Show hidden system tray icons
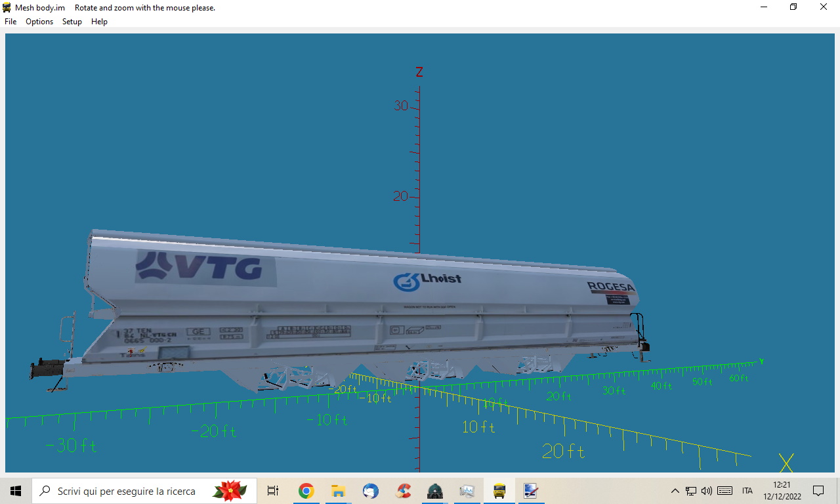The width and height of the screenshot is (840, 504). (x=675, y=491)
